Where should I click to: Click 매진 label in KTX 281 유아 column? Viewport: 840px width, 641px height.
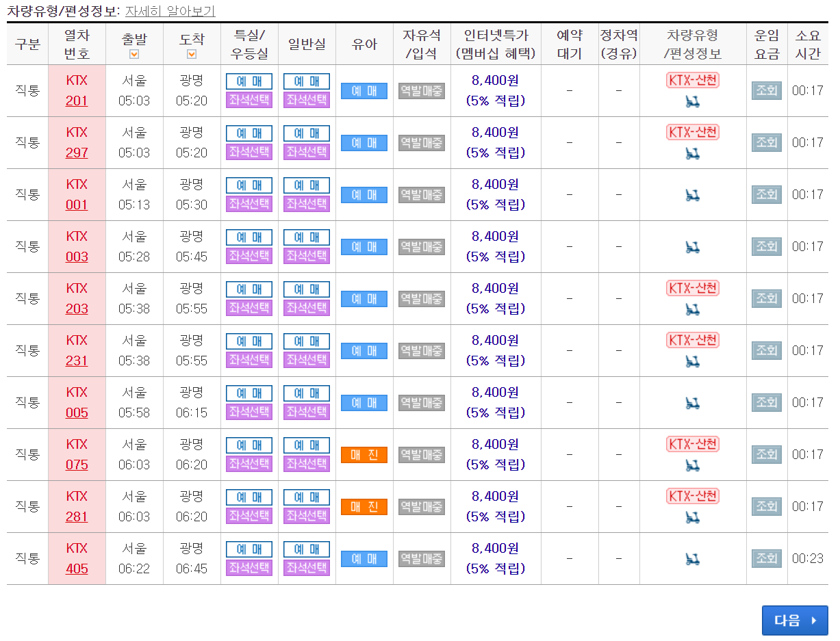[x=364, y=507]
